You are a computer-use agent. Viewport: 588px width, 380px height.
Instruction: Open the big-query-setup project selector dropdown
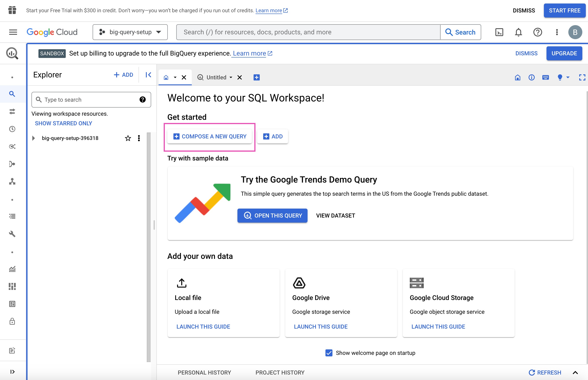130,32
